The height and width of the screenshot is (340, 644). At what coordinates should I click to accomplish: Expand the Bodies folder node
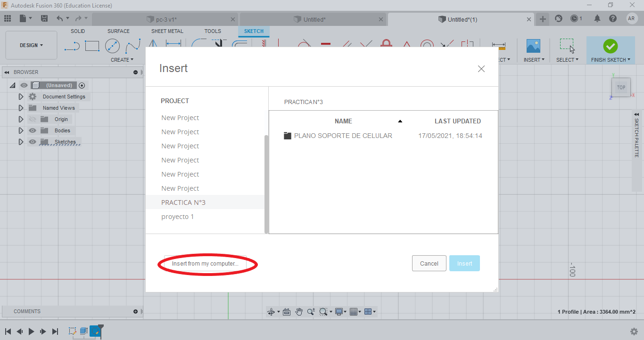coord(21,130)
